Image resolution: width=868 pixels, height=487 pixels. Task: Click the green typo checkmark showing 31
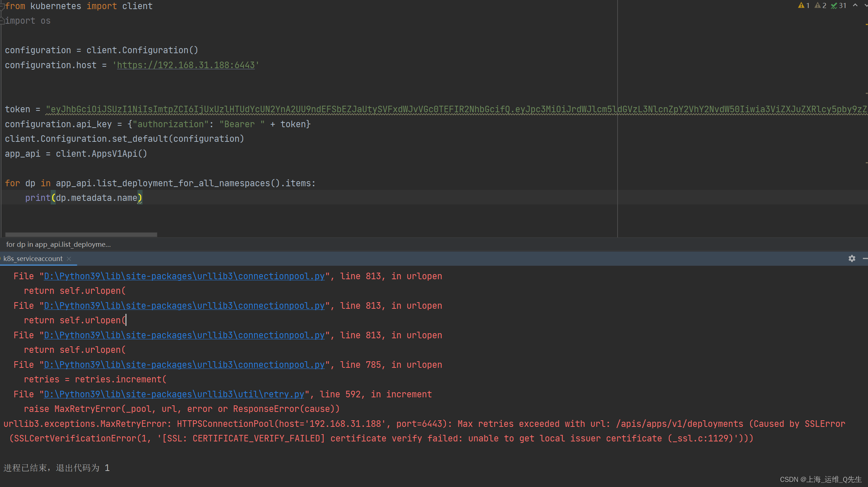point(839,5)
